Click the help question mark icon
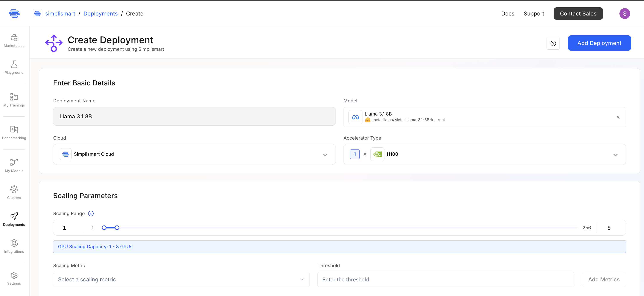Viewport: 644px width, 296px height. click(553, 43)
